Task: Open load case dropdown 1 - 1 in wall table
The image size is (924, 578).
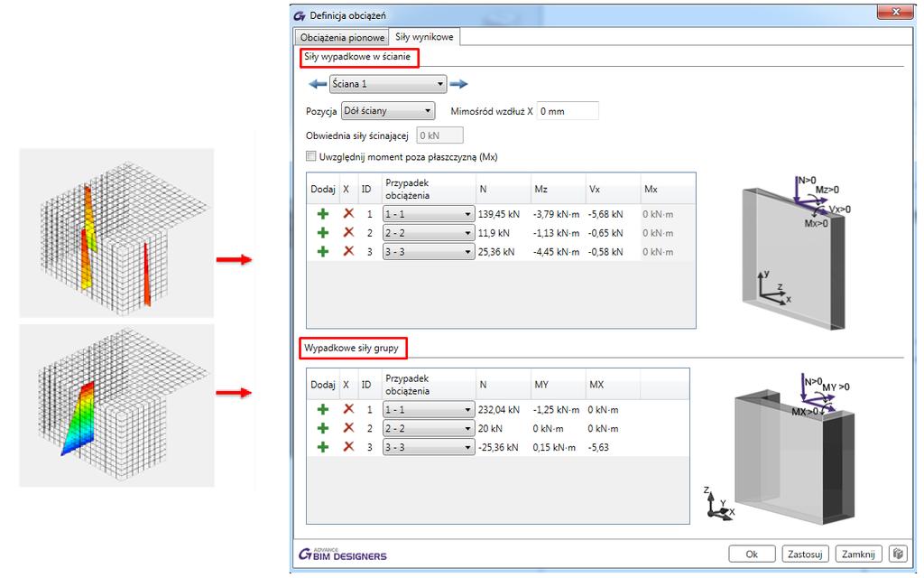Action: click(x=429, y=214)
